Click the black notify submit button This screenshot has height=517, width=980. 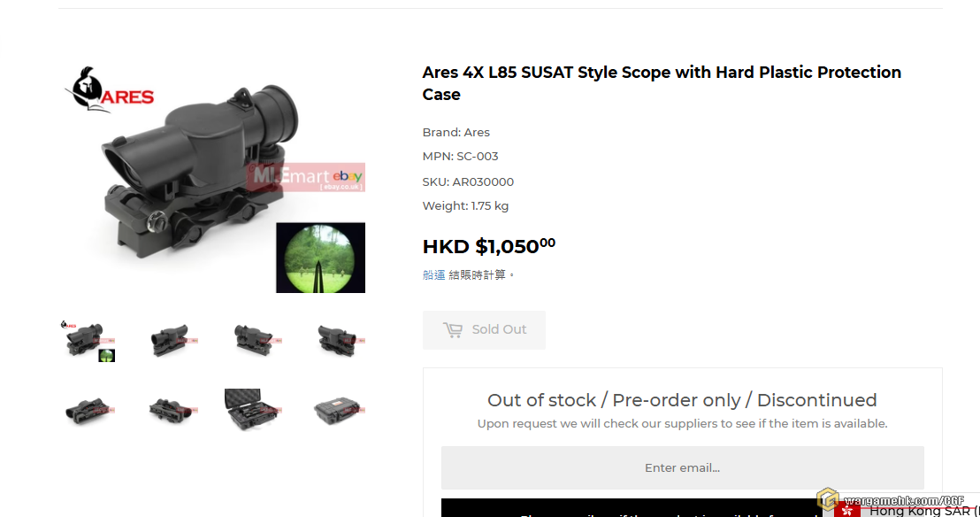click(x=682, y=509)
